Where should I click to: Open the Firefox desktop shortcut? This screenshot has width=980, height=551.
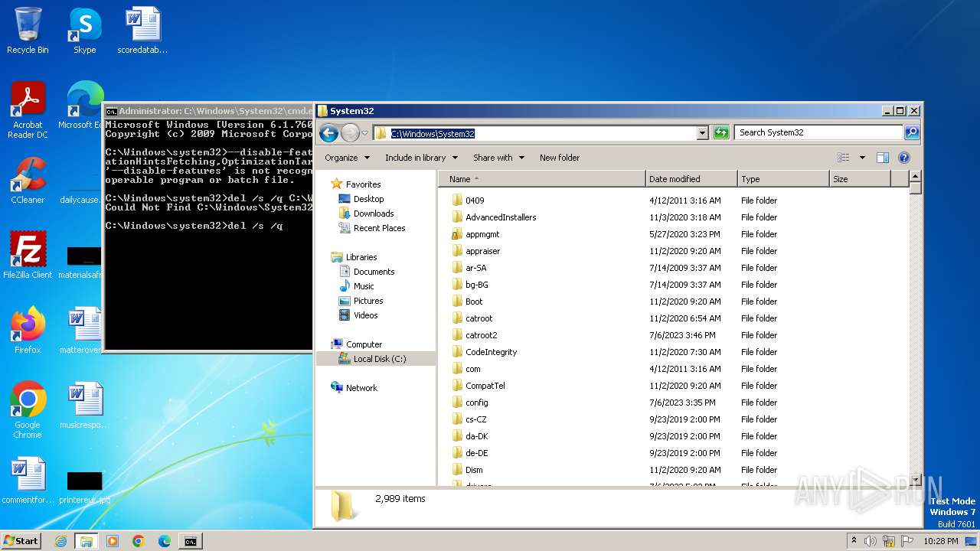coord(28,331)
